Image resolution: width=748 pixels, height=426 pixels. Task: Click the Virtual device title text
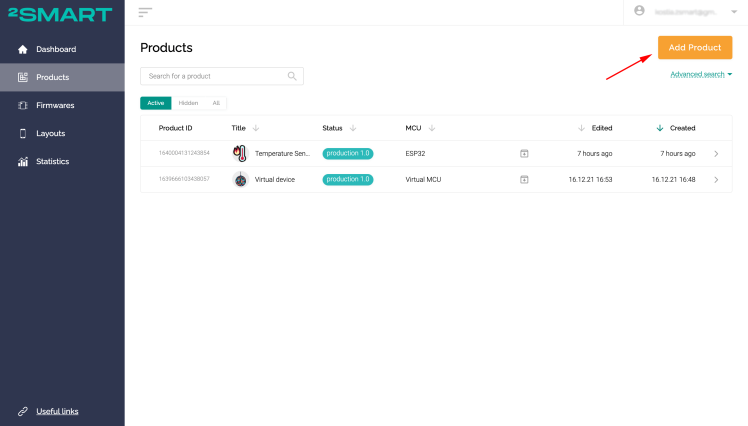[275, 180]
